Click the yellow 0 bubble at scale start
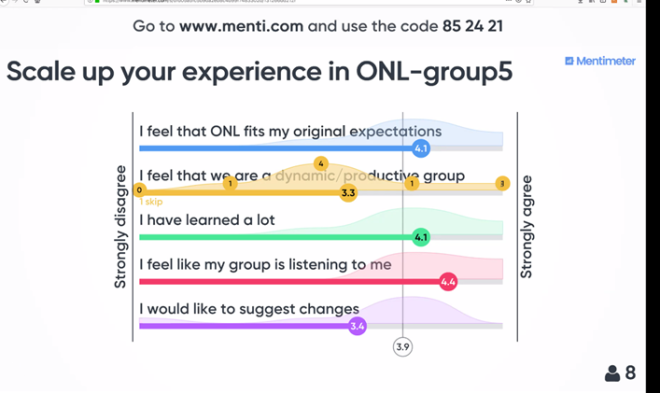 (139, 190)
